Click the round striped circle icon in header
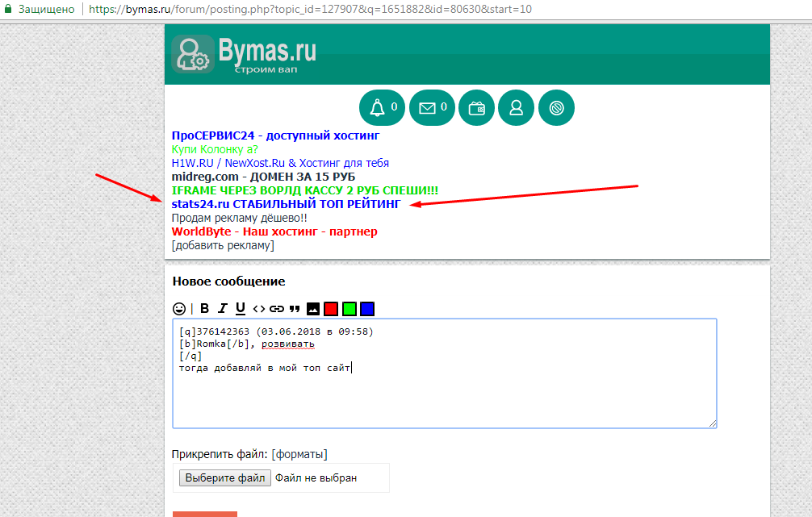Screen dimensions: 812x517 point(555,108)
